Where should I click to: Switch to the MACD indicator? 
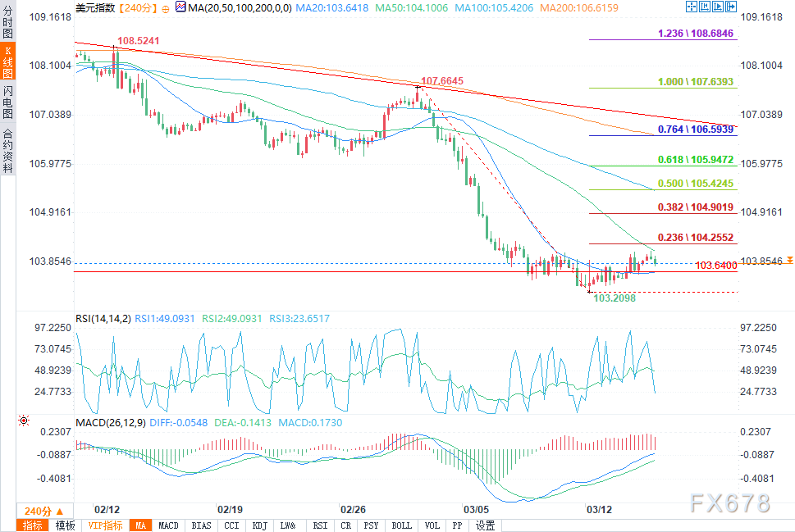pyautogui.click(x=168, y=525)
